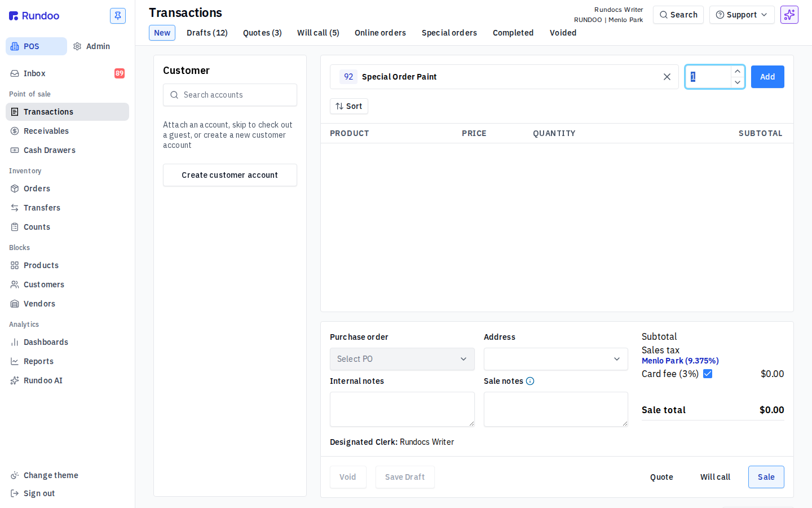Click the Internal notes text area
The image size is (812, 508).
pos(402,409)
